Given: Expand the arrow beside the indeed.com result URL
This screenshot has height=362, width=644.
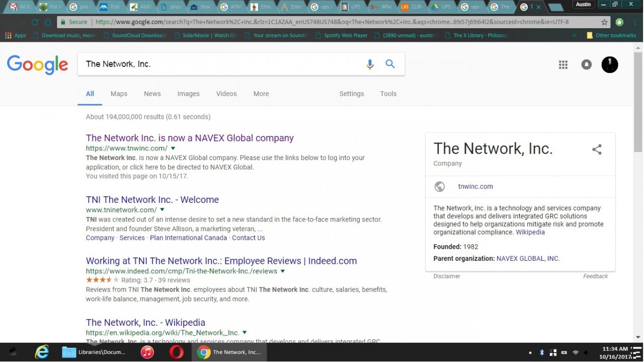Looking at the screenshot, I should pos(283,271).
